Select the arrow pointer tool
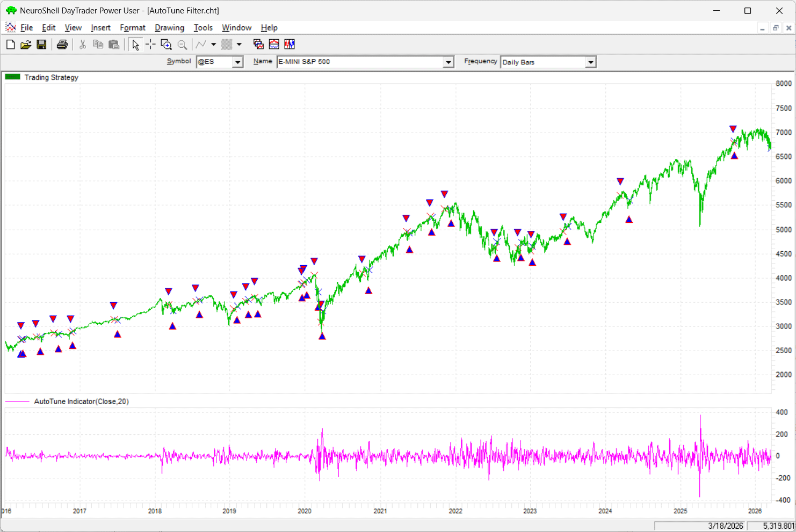 coord(135,44)
